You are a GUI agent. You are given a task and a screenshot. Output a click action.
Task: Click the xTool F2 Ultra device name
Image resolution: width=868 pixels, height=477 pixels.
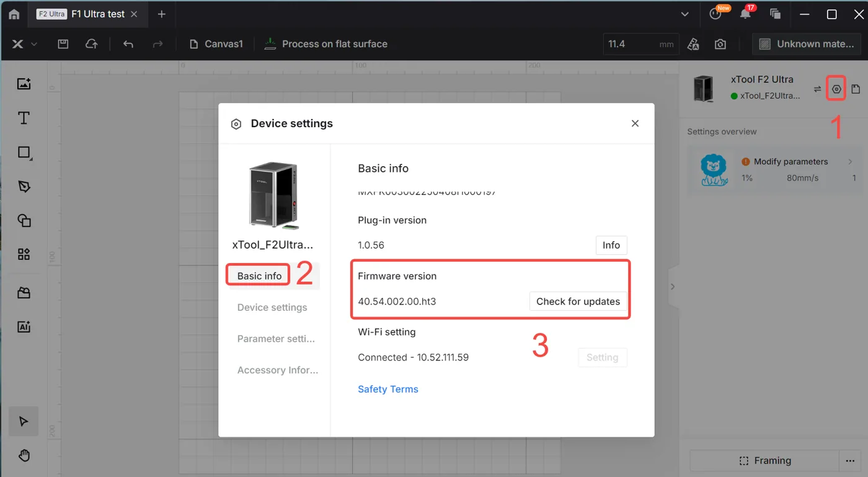pos(762,79)
